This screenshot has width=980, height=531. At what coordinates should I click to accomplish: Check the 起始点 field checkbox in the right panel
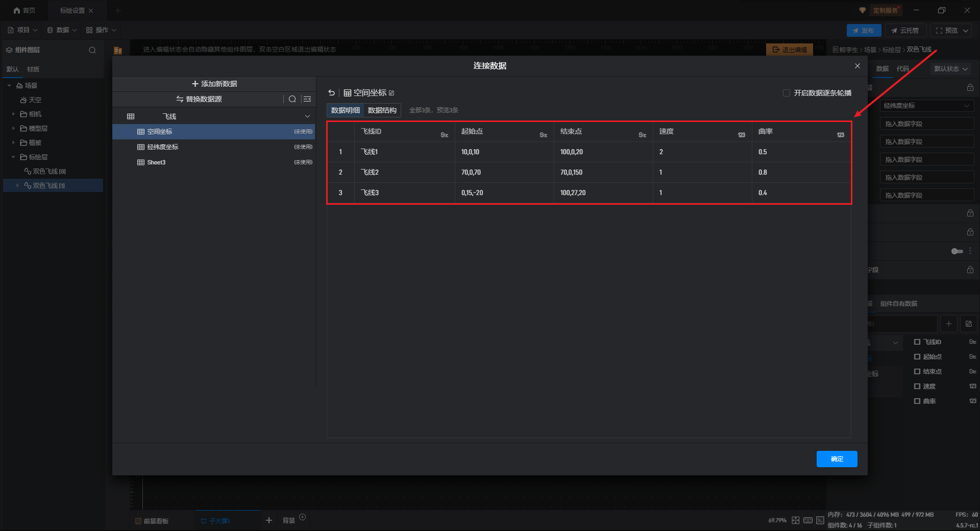[917, 357]
